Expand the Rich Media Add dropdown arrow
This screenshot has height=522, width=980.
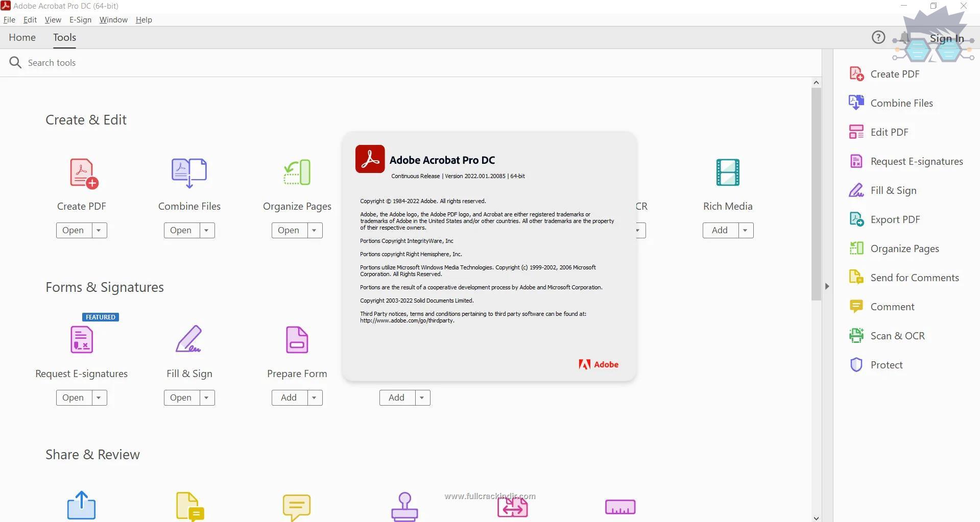(746, 230)
